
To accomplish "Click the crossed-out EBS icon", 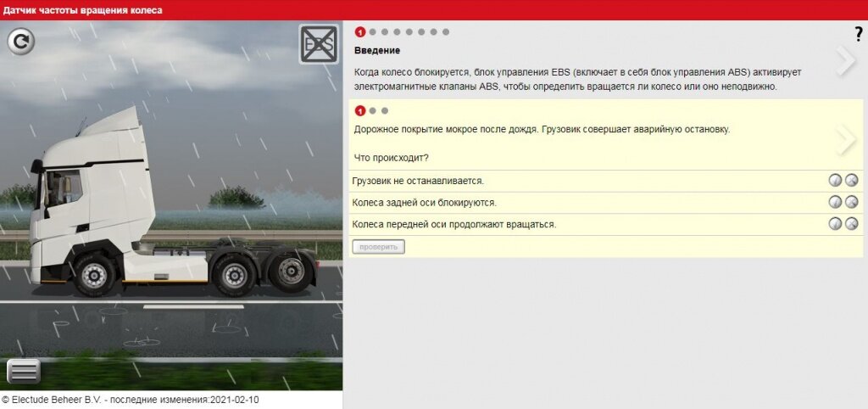I will [319, 44].
